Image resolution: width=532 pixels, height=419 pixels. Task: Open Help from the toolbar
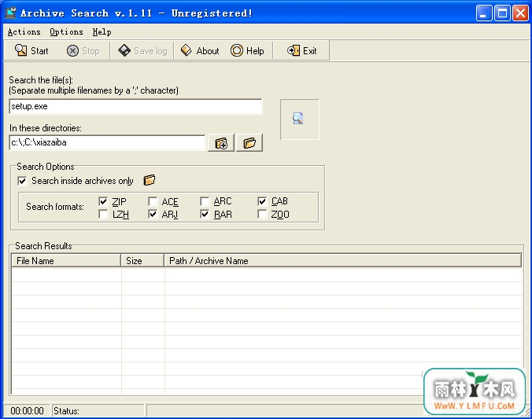[247, 51]
